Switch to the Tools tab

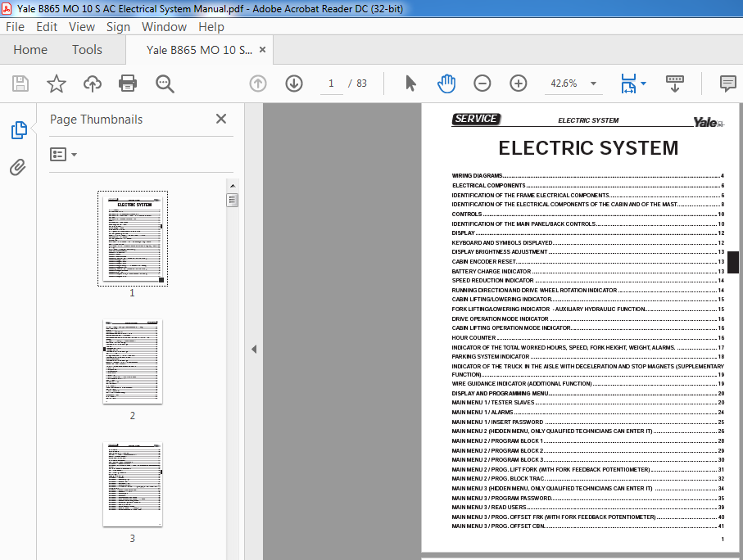[87, 50]
